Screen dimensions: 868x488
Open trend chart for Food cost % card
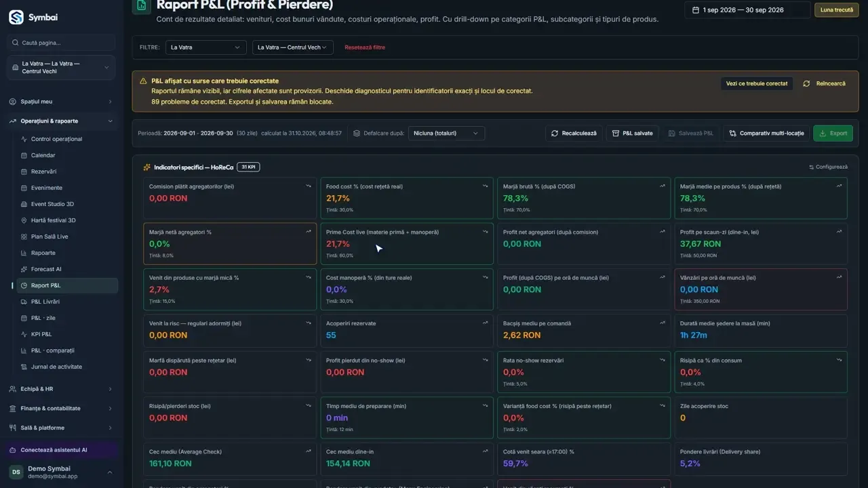486,186
